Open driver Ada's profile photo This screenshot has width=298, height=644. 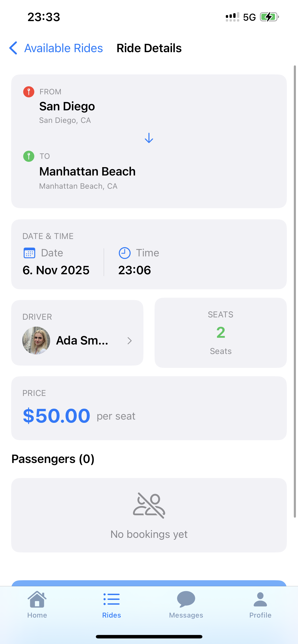tap(36, 340)
